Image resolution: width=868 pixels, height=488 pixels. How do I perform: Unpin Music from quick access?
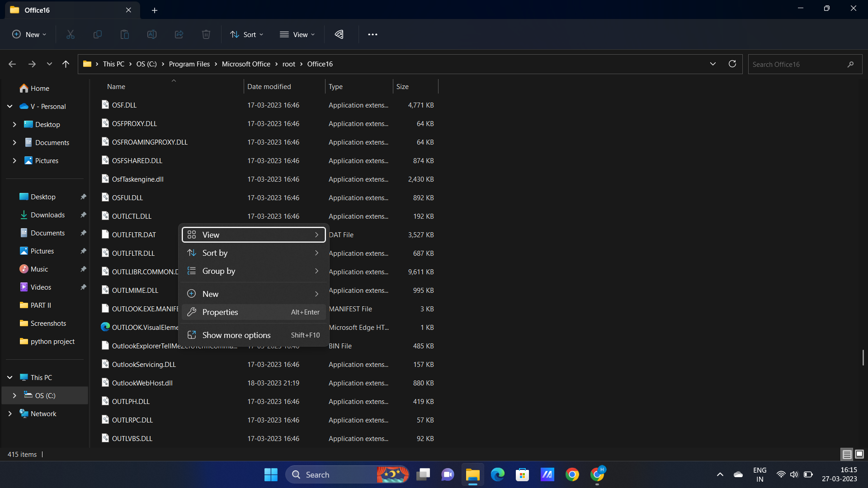83,269
